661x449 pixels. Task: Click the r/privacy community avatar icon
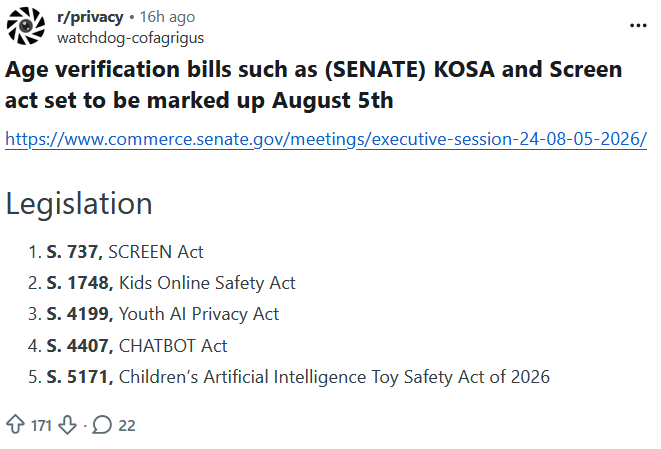(26, 26)
